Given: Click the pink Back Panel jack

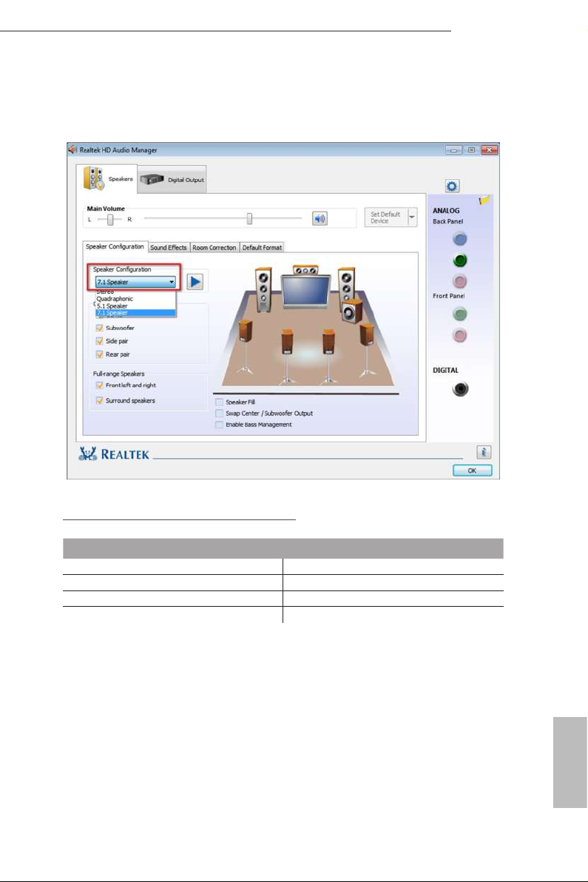Looking at the screenshot, I should [460, 280].
